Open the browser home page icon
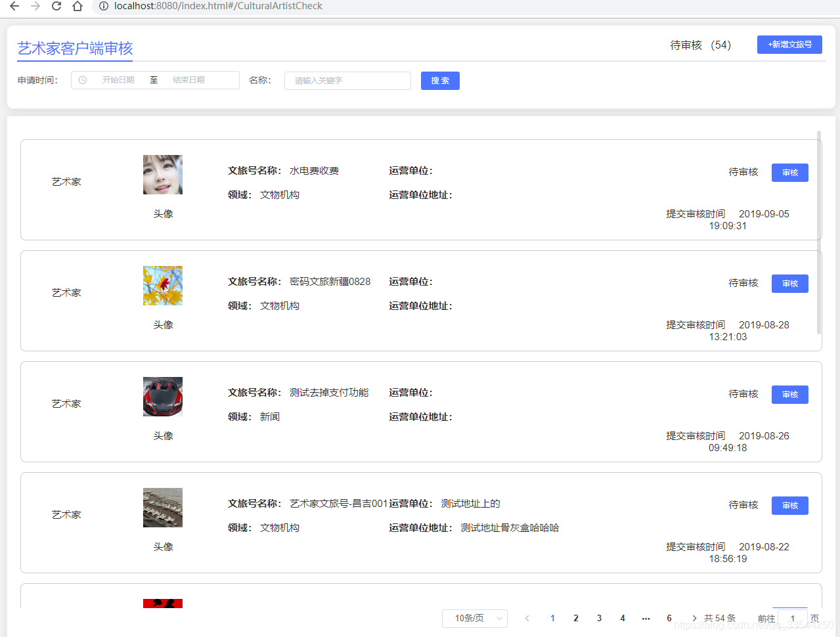The image size is (840, 637). click(77, 6)
